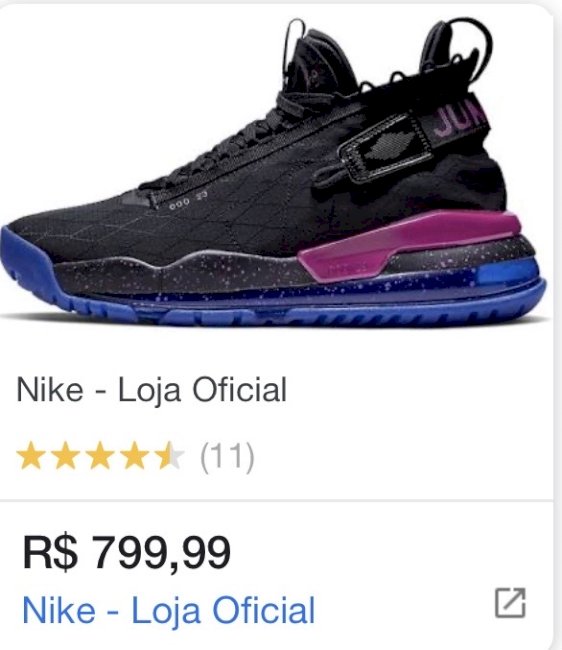Click the black Nike - Loja Oficial title
The width and height of the screenshot is (562, 650).
[151, 390]
